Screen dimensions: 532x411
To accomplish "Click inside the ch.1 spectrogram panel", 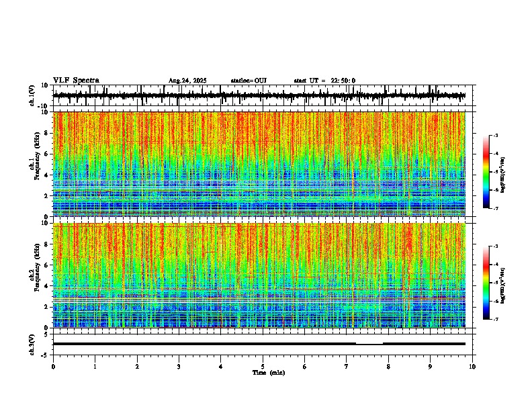I will [259, 164].
